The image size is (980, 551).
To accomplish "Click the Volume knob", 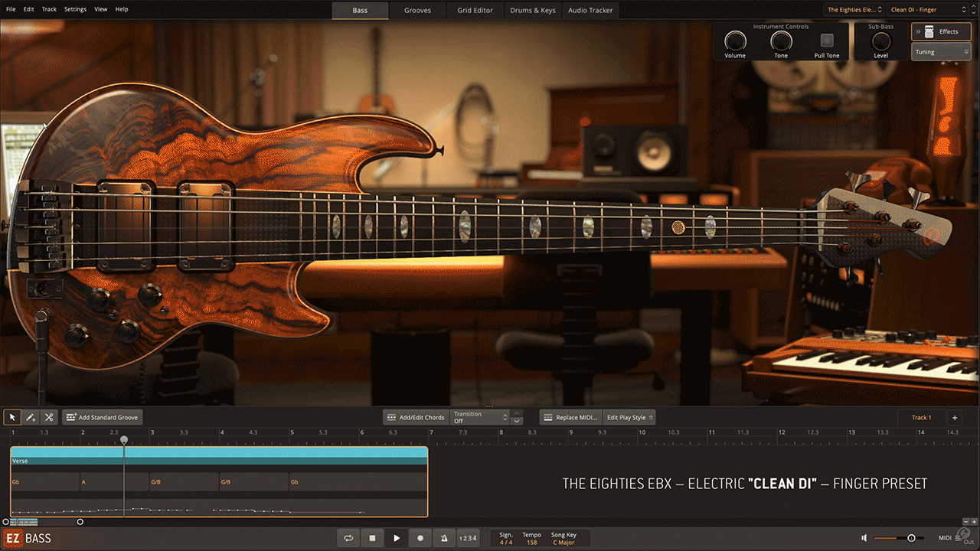I will coord(735,41).
